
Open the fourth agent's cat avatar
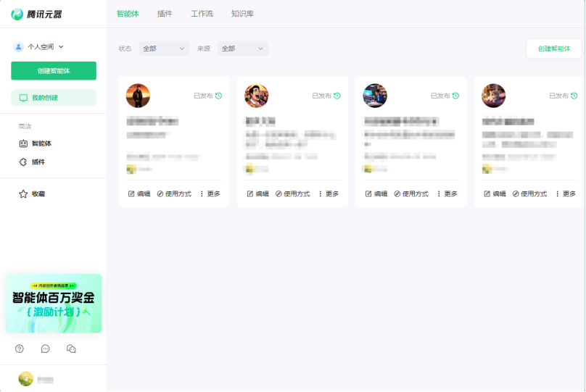click(x=493, y=96)
